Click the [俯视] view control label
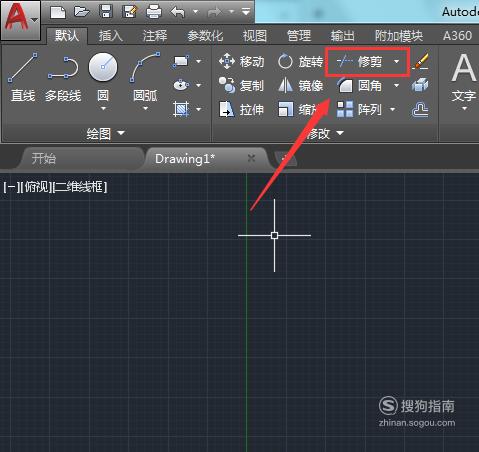 36,187
